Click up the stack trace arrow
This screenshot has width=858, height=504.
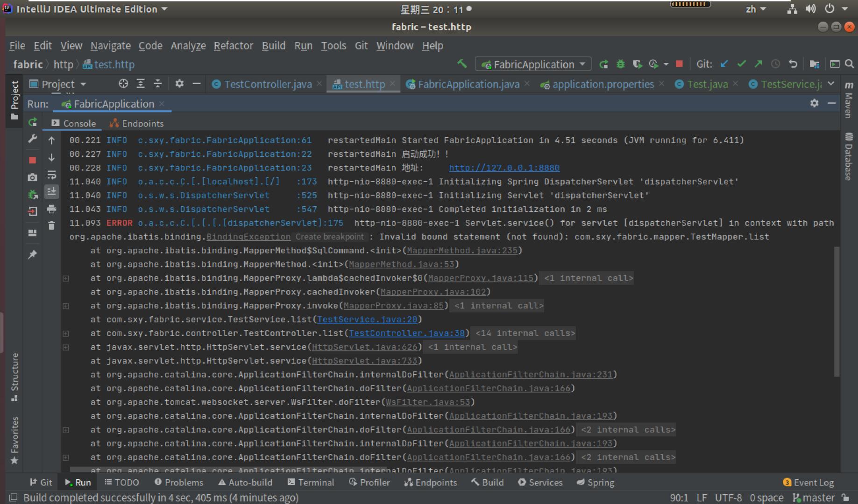pos(51,140)
